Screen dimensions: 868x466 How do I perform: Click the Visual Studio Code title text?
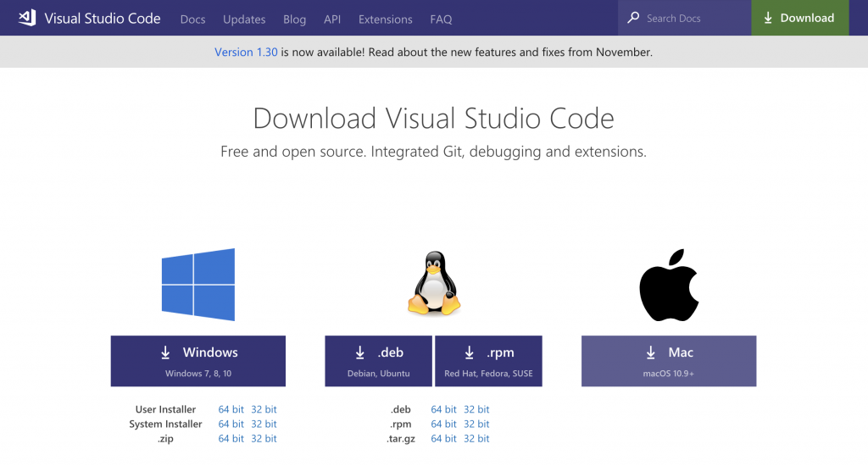tap(103, 19)
